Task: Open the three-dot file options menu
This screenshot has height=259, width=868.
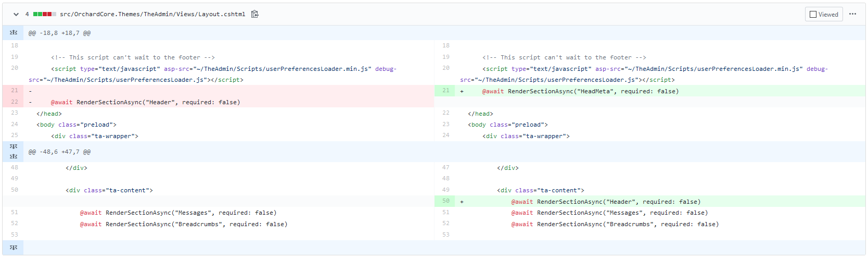Action: [852, 14]
